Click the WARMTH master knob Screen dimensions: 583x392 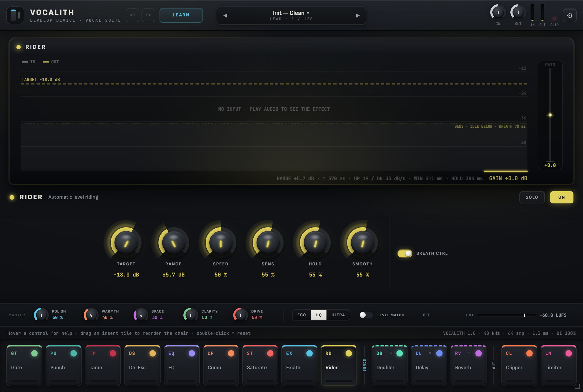coord(91,315)
